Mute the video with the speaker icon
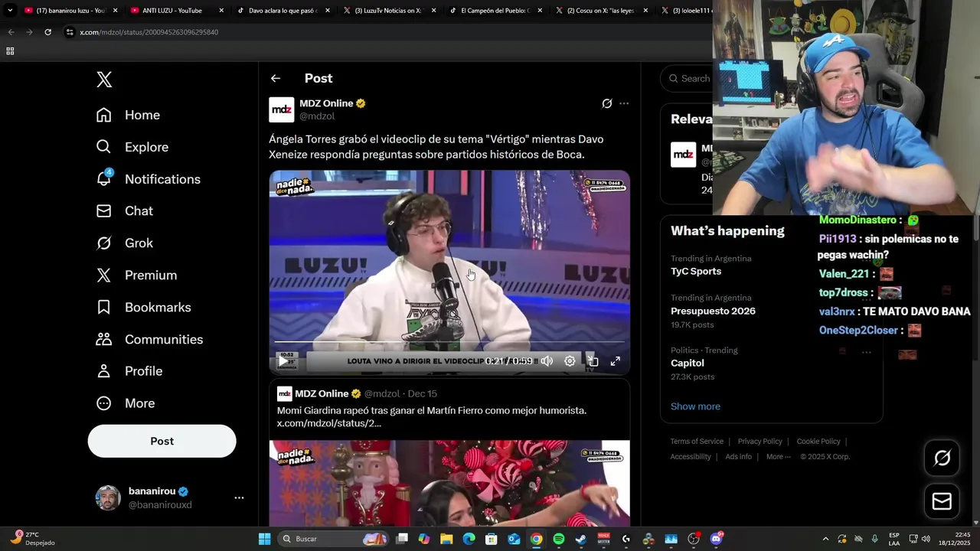This screenshot has width=980, height=551. coord(547,361)
